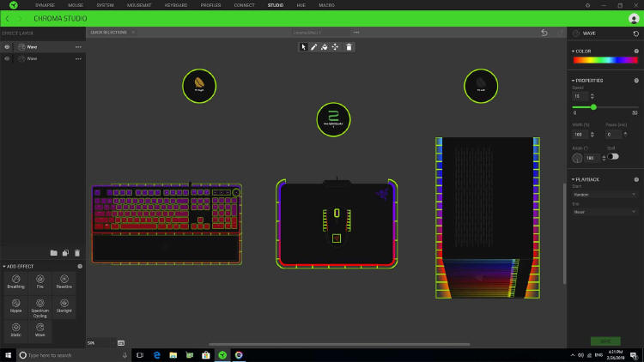
Task: Click the angle dial control
Action: pyautogui.click(x=577, y=158)
